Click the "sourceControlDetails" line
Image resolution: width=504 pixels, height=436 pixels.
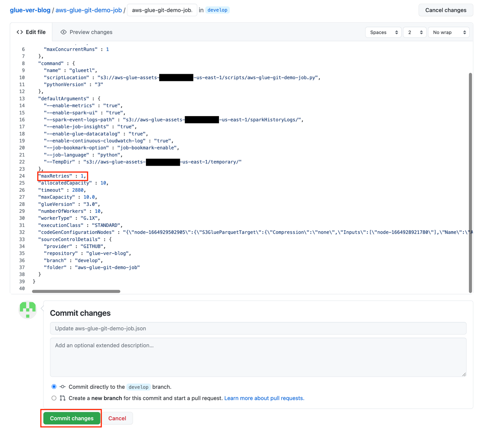coord(75,239)
